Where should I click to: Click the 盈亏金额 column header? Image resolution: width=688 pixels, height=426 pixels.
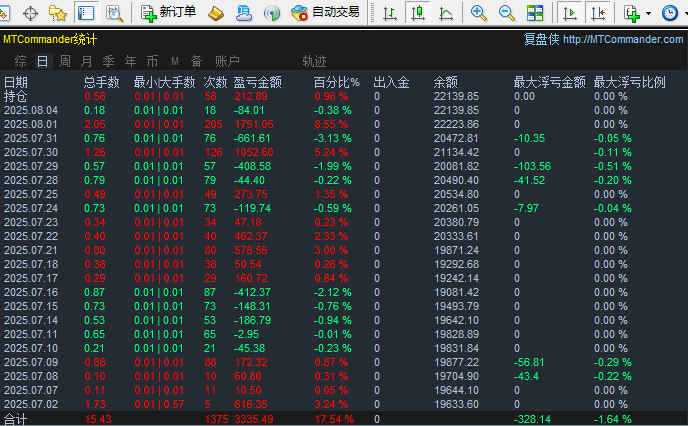tap(258, 82)
